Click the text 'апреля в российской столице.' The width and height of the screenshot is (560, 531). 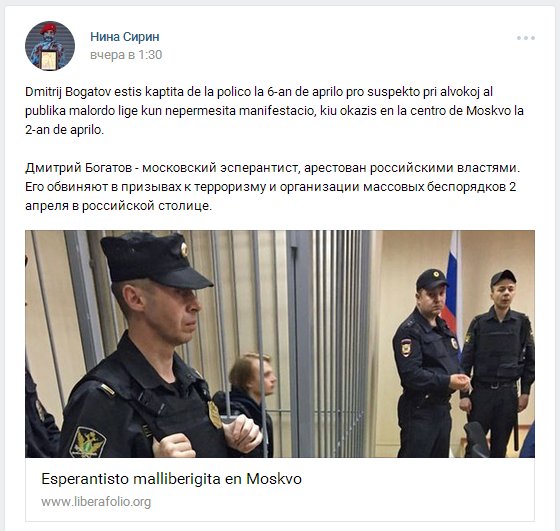(x=119, y=206)
